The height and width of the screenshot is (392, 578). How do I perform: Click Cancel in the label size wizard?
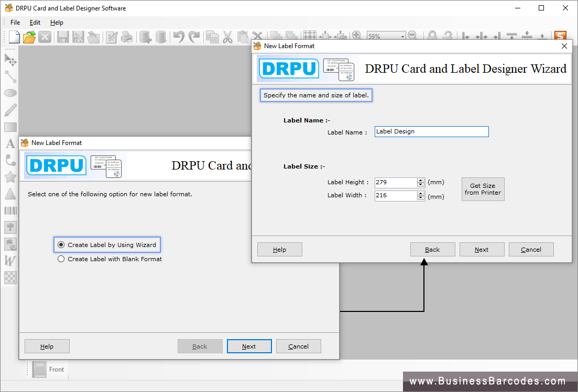(531, 250)
